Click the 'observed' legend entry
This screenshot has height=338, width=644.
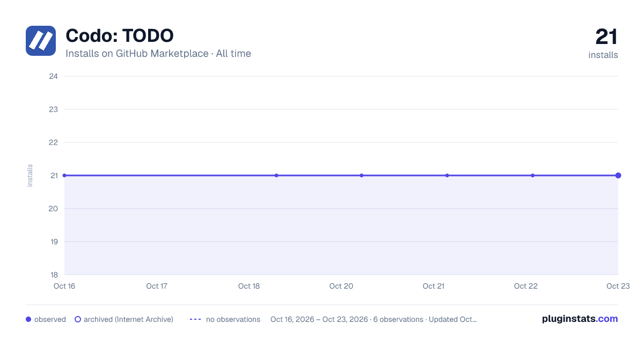[x=46, y=319]
